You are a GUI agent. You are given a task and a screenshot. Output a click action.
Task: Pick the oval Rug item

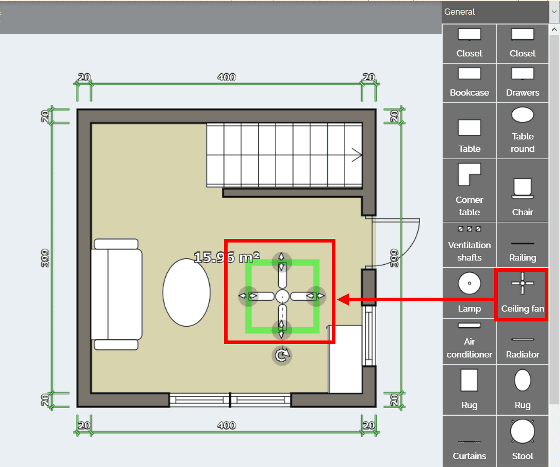tap(522, 390)
